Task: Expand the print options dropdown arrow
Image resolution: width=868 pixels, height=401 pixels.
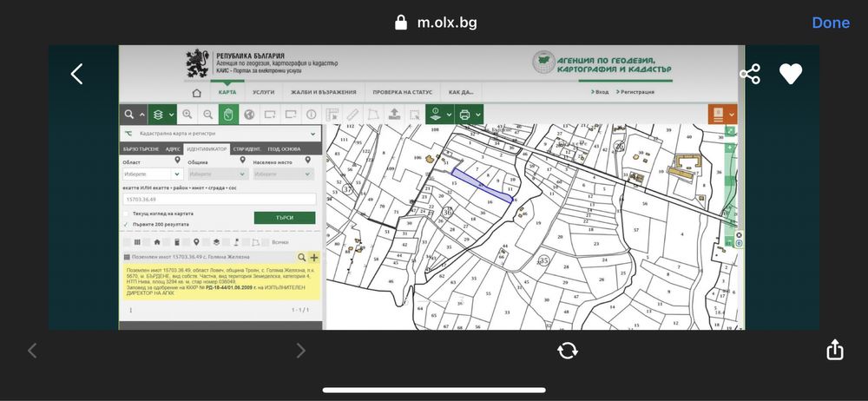Action: [477, 115]
